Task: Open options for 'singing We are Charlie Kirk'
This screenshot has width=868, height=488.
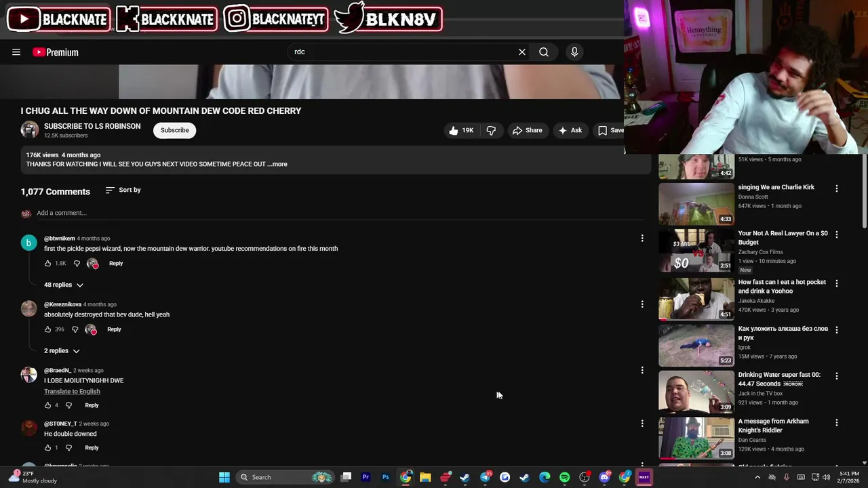Action: tap(836, 188)
